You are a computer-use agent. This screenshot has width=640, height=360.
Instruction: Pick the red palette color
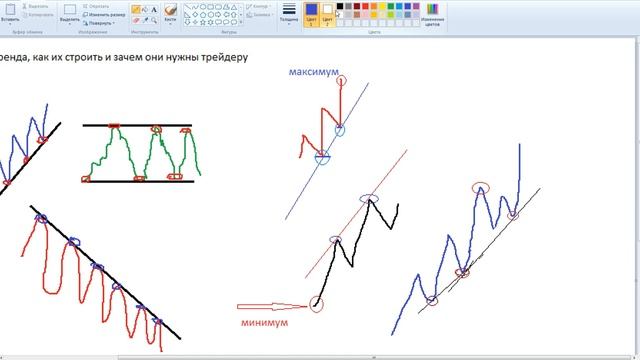point(365,6)
